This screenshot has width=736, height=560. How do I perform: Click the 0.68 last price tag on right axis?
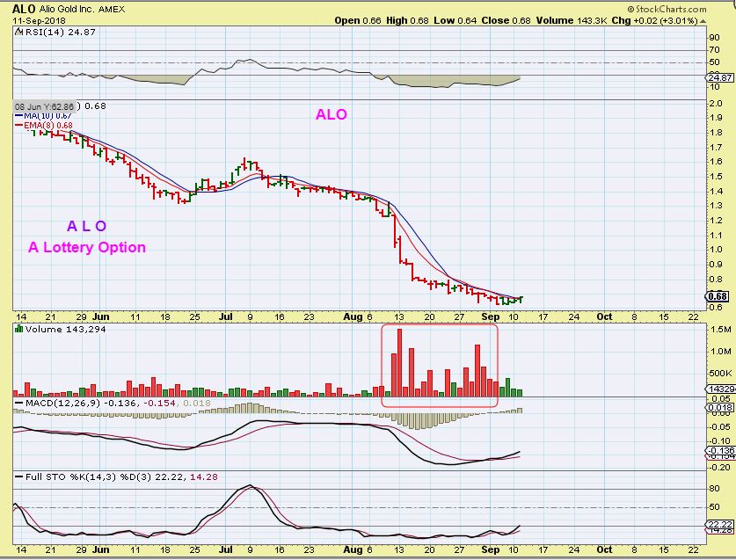point(718,296)
